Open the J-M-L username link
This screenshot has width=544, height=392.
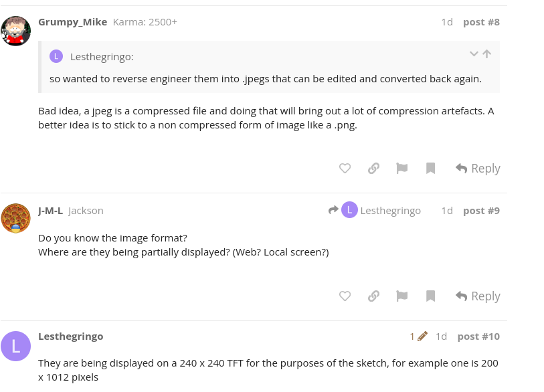point(50,211)
